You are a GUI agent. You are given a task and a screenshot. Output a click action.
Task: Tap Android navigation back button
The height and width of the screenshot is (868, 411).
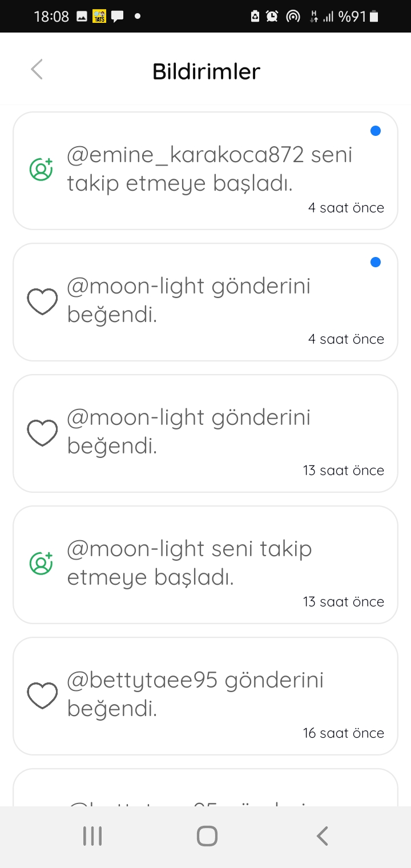[x=323, y=836]
